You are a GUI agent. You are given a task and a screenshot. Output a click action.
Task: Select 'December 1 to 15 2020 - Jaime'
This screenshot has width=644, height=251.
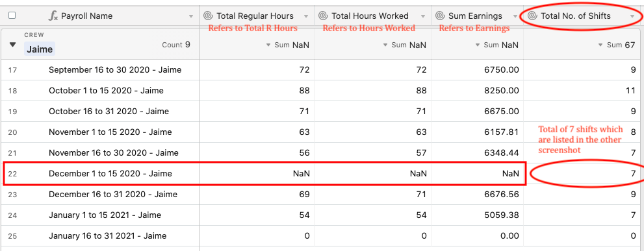(110, 173)
